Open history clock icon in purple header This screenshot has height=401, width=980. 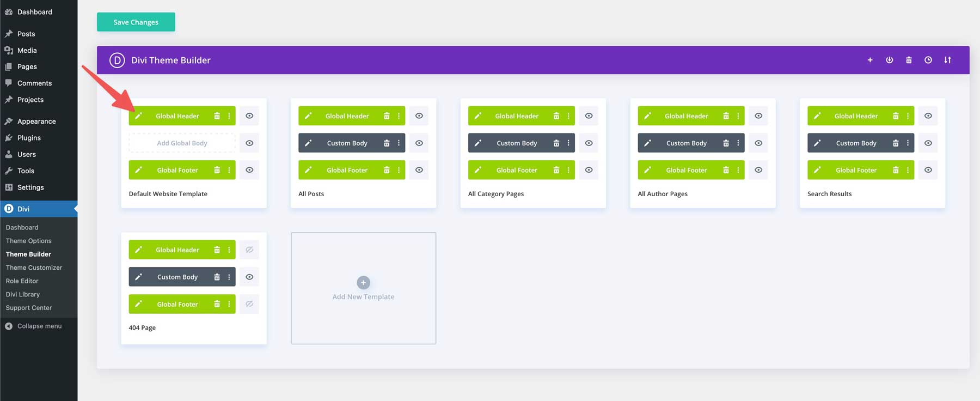pyautogui.click(x=928, y=60)
